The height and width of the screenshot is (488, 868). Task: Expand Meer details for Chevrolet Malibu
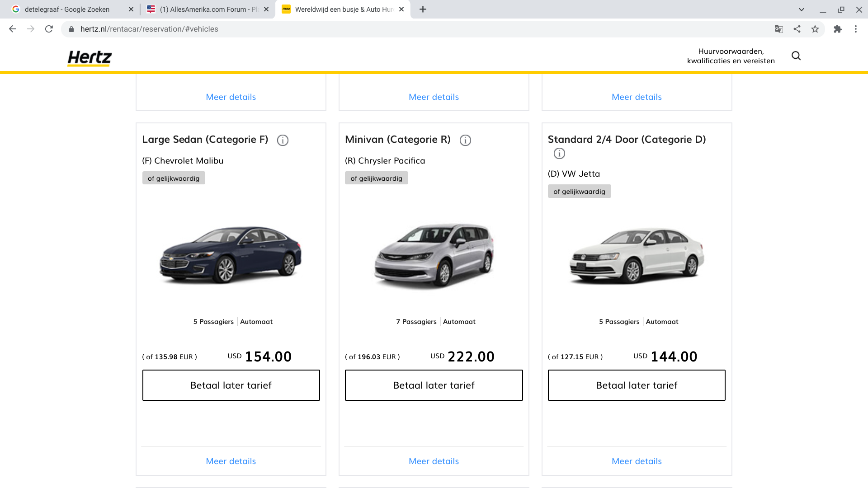(x=231, y=461)
